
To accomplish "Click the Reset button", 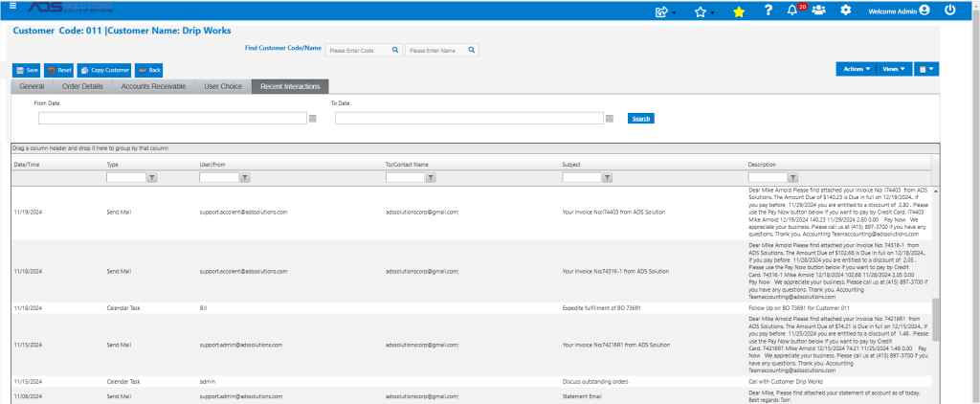I will click(59, 70).
